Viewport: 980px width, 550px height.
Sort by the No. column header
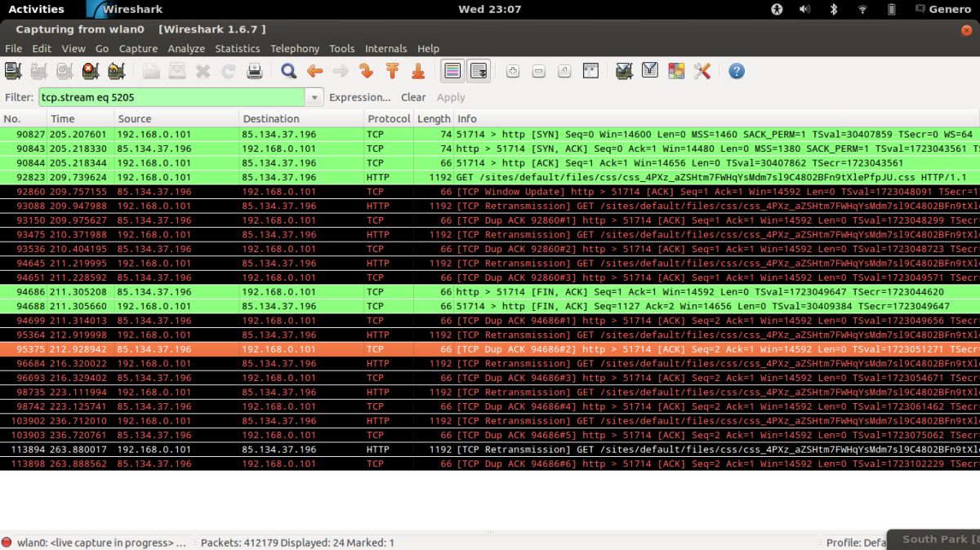24,118
